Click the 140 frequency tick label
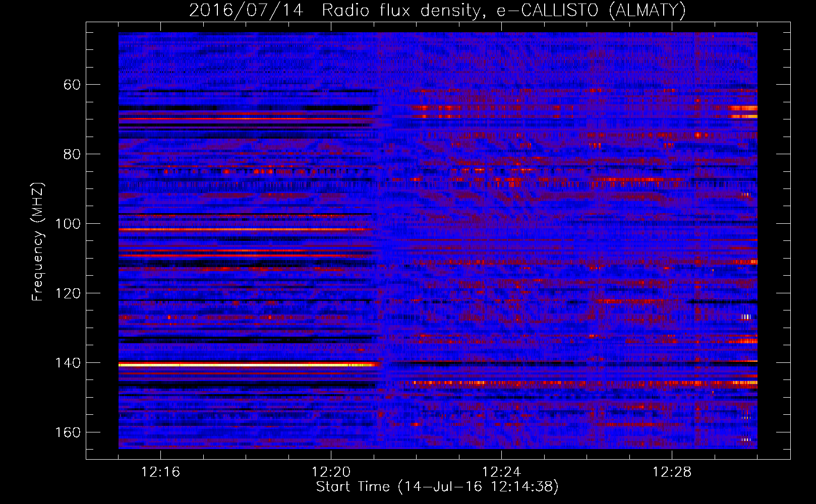 68,363
